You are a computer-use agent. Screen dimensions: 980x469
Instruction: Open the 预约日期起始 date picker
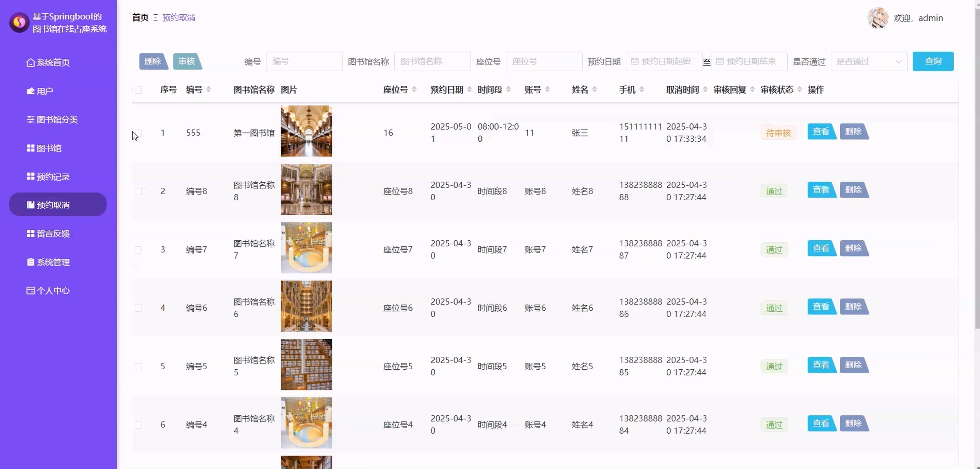pyautogui.click(x=664, y=61)
